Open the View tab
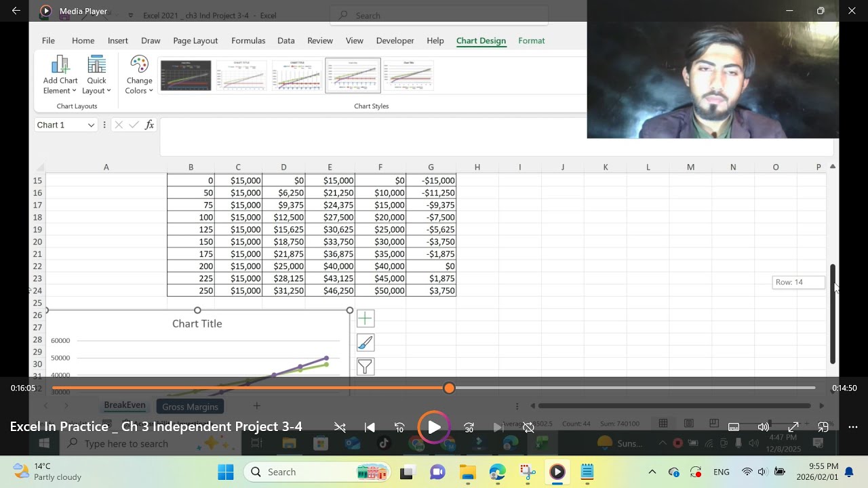 click(355, 41)
